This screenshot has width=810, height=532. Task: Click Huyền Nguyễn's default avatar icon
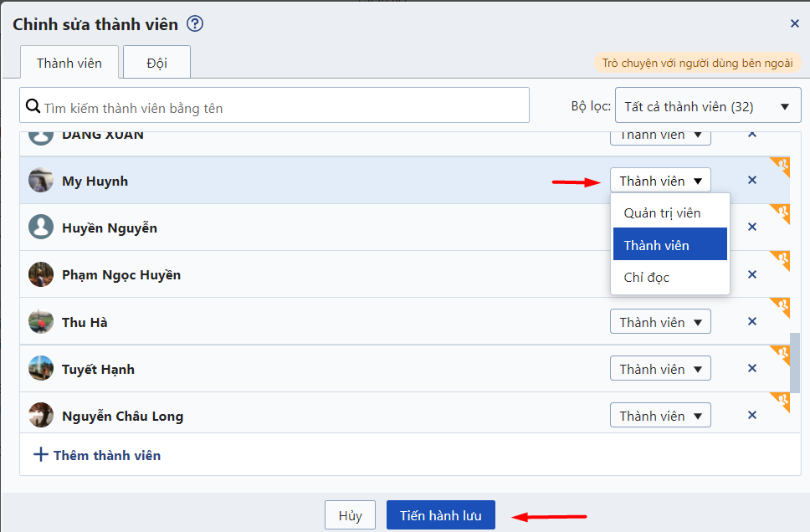coord(41,227)
